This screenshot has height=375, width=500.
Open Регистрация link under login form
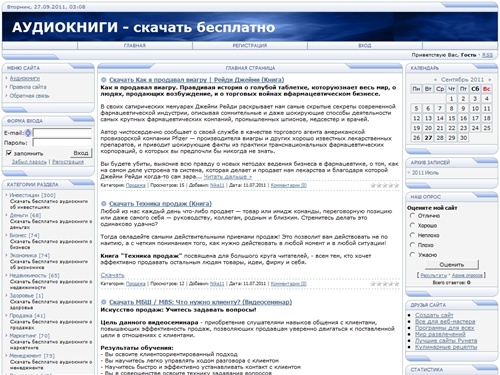coord(68,162)
